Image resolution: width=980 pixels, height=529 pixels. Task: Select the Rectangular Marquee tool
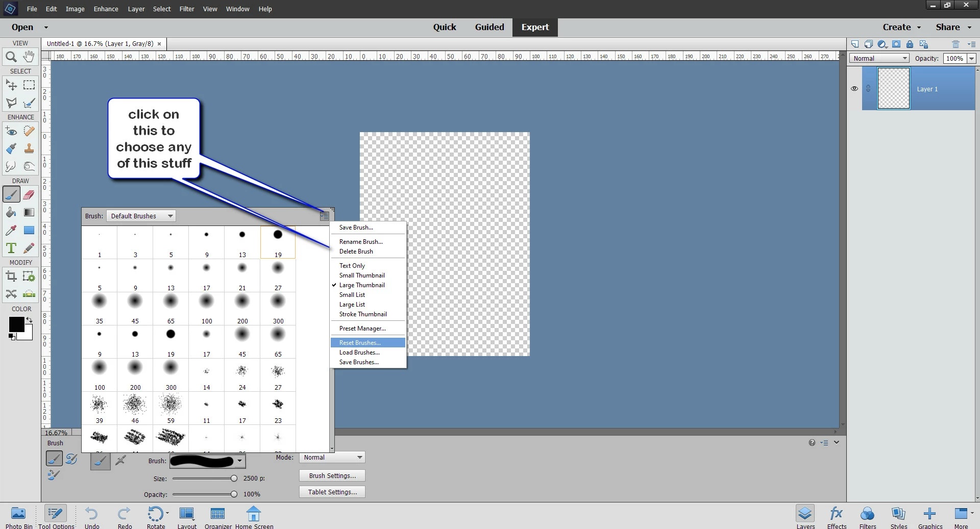coord(29,85)
